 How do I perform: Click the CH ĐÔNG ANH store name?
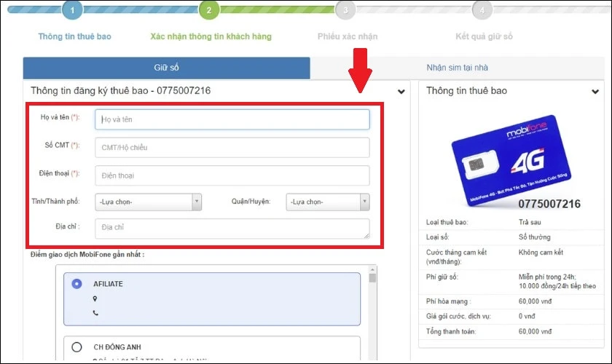(117, 347)
